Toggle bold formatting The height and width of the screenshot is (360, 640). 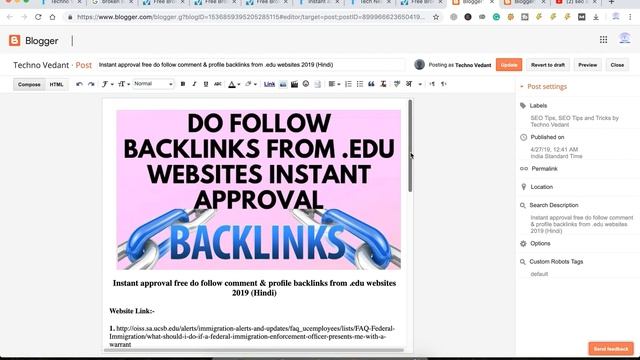(x=183, y=84)
